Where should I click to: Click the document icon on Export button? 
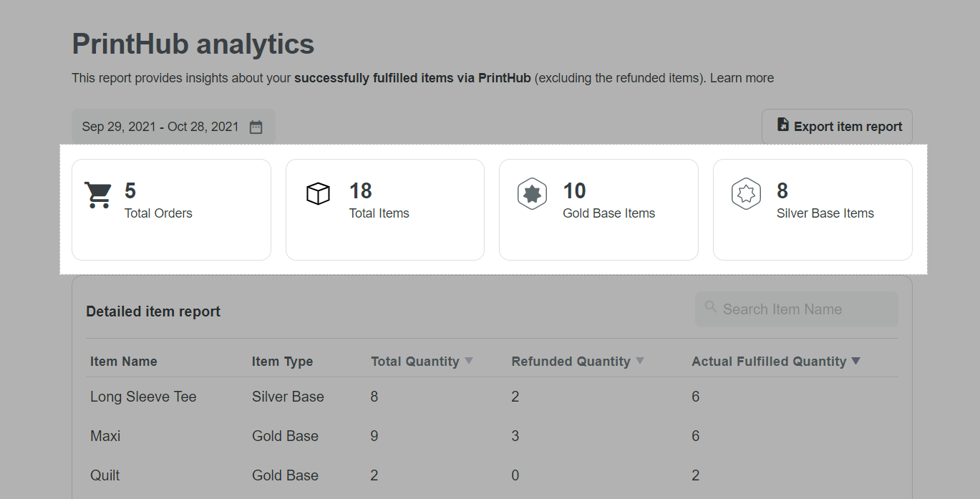click(783, 125)
